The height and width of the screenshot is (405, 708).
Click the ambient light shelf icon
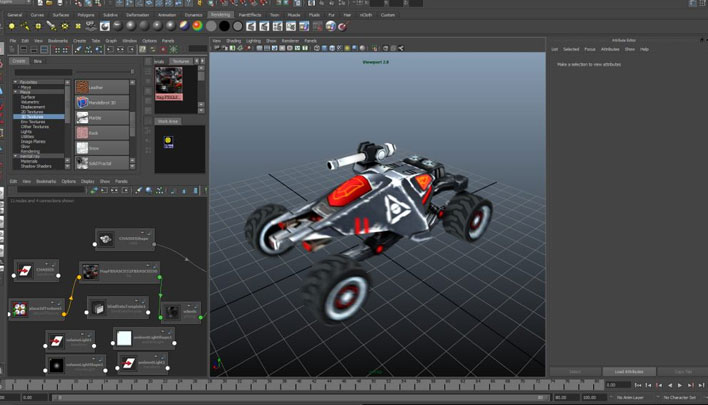click(12, 26)
